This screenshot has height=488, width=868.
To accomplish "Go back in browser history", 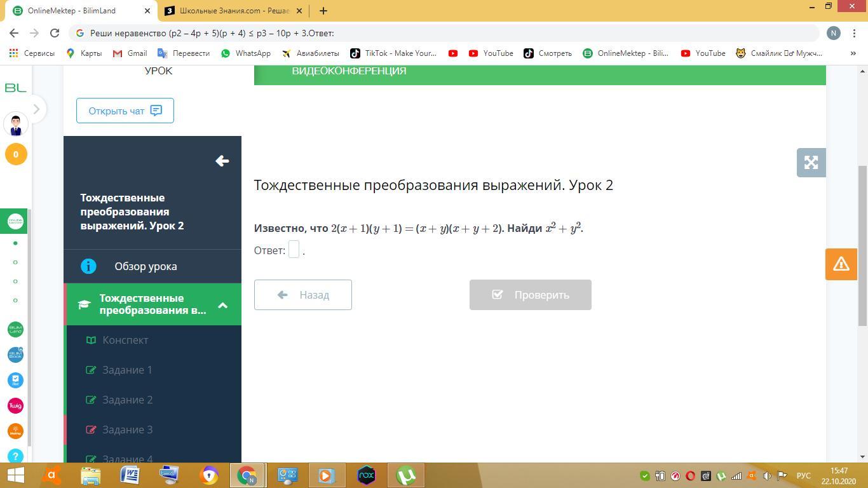I will click(x=14, y=33).
